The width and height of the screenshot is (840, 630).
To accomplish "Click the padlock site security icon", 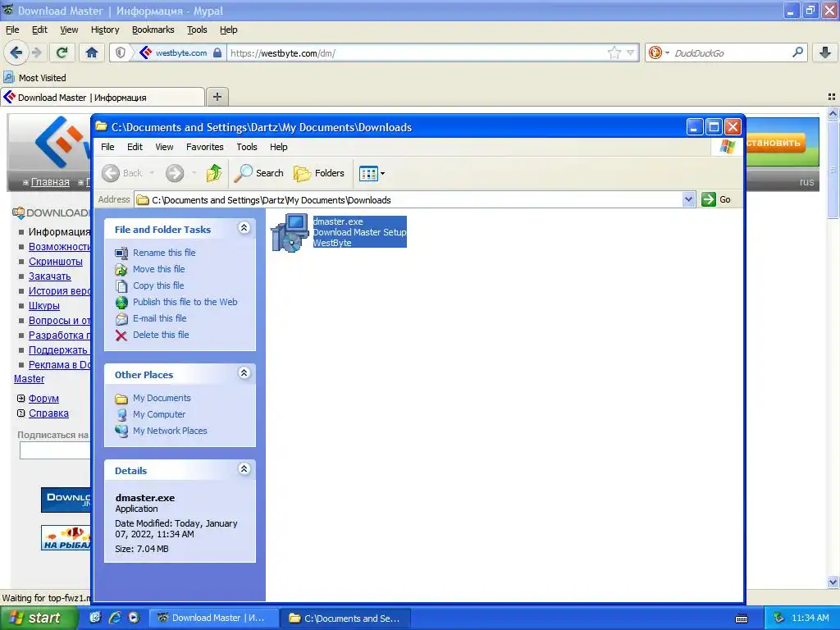I will click(217, 52).
